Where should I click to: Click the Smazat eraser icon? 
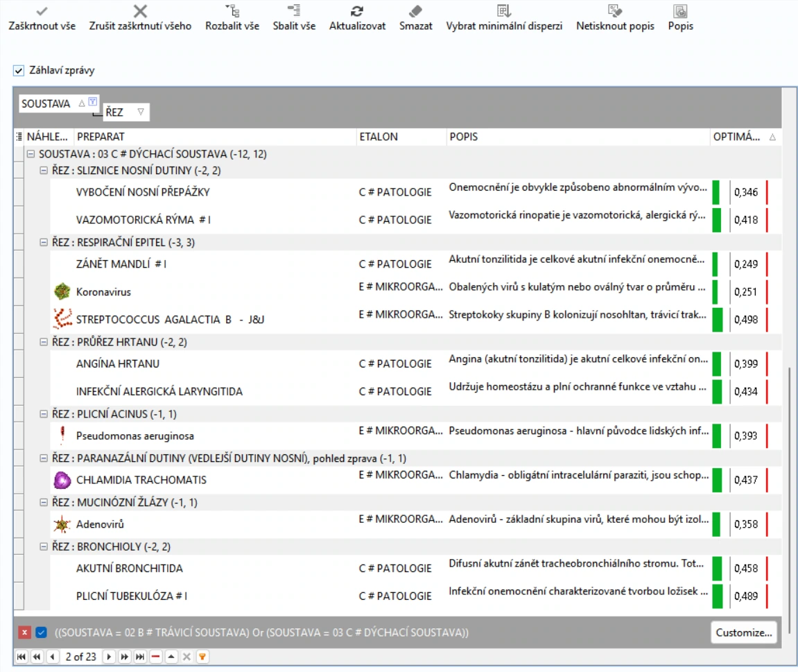415,10
